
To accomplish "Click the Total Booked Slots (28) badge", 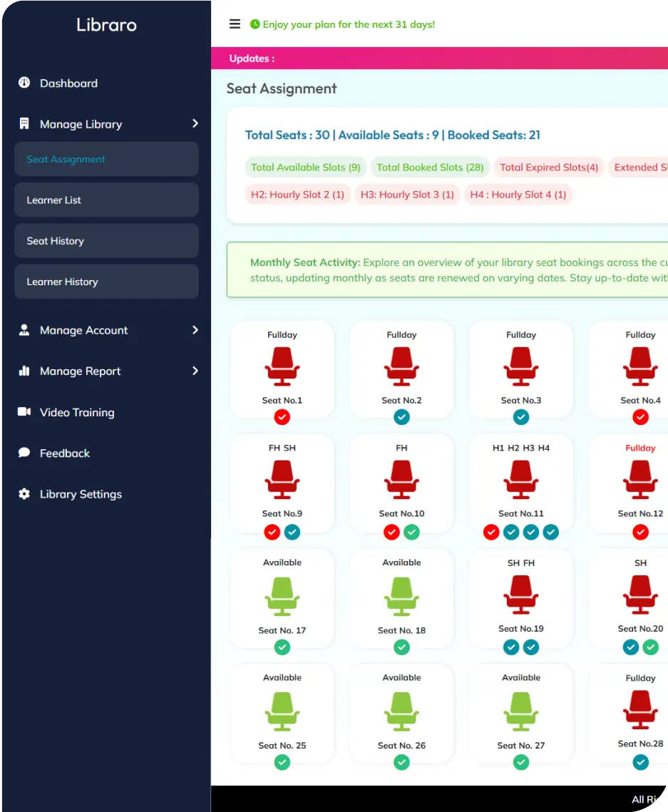I will pos(430,167).
